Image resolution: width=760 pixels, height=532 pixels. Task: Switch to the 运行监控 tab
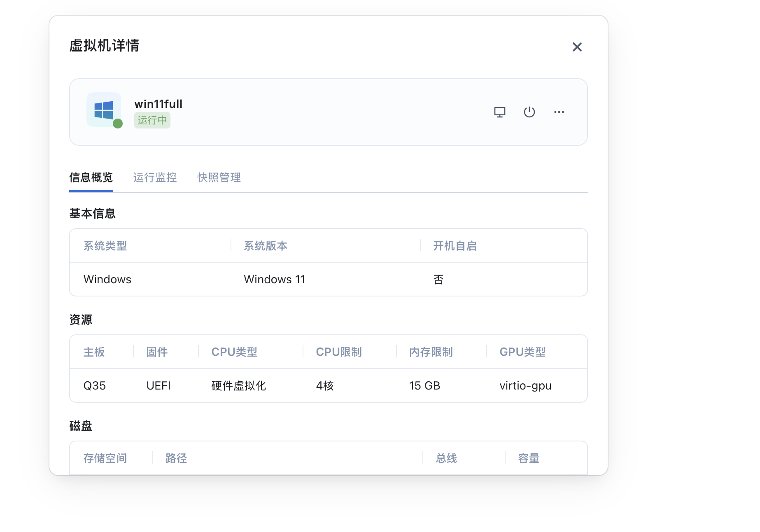pos(155,177)
